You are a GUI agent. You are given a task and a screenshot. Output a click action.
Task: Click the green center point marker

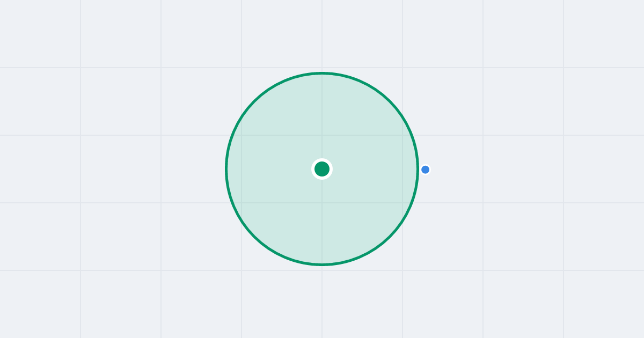pyautogui.click(x=322, y=169)
